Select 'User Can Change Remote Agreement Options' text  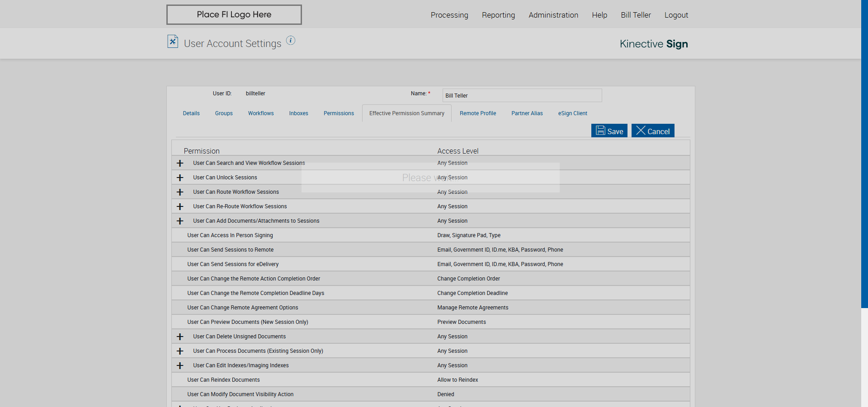(243, 308)
